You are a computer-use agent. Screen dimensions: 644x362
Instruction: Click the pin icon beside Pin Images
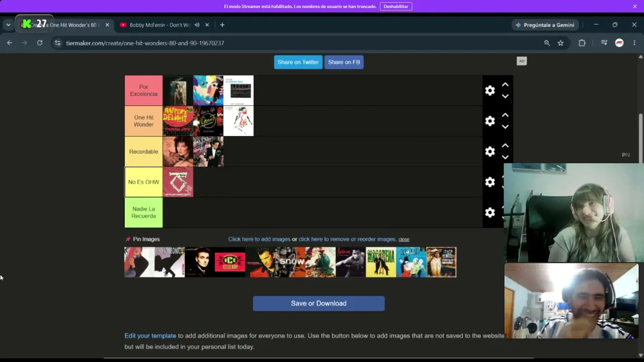[x=128, y=239]
